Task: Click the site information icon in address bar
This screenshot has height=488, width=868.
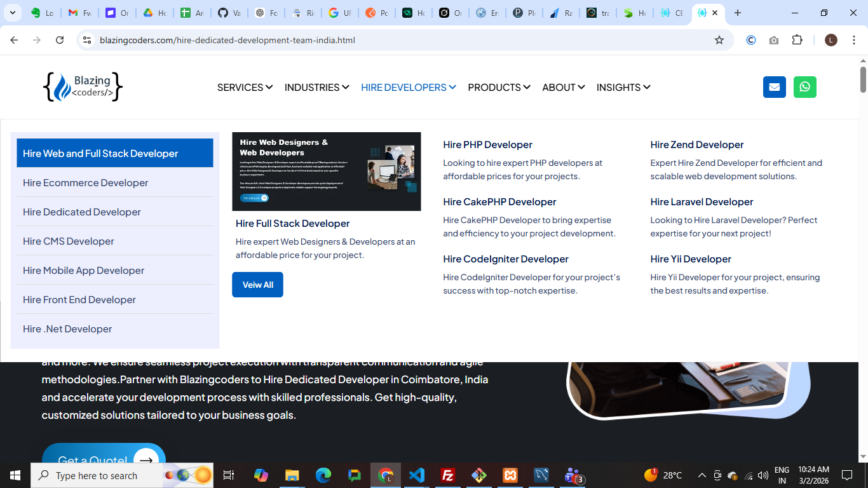Action: tap(87, 40)
